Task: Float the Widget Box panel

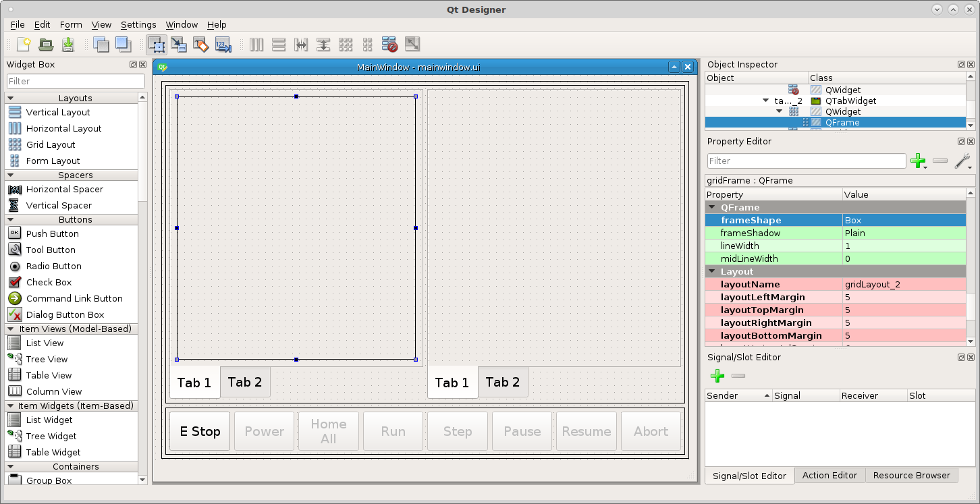Action: (133, 65)
